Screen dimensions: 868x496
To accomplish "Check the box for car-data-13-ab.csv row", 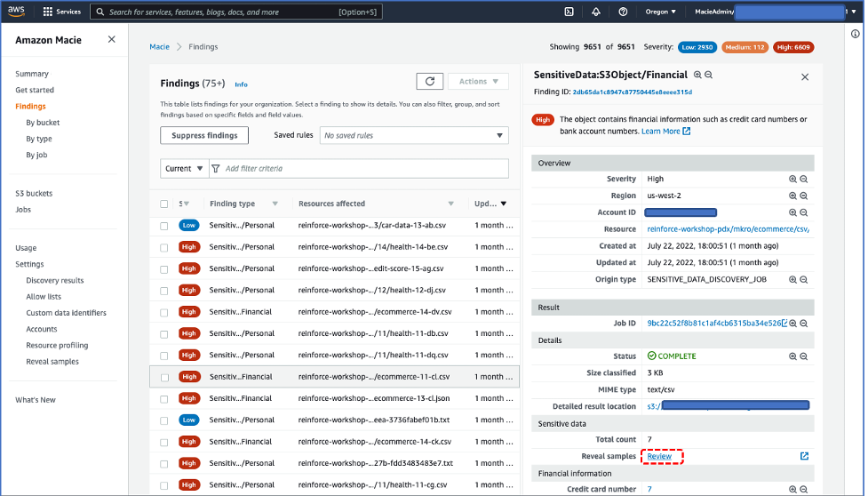I will (164, 226).
